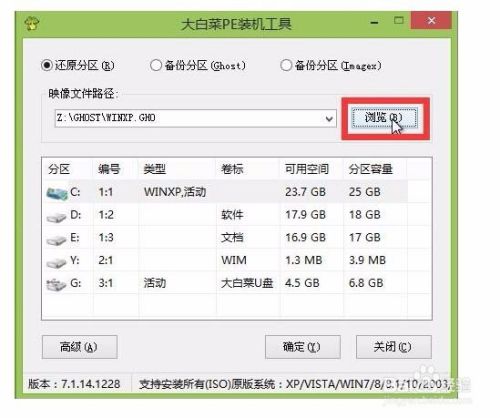Click partition number 1:3 cell
This screenshot has height=418, width=500.
tap(106, 237)
